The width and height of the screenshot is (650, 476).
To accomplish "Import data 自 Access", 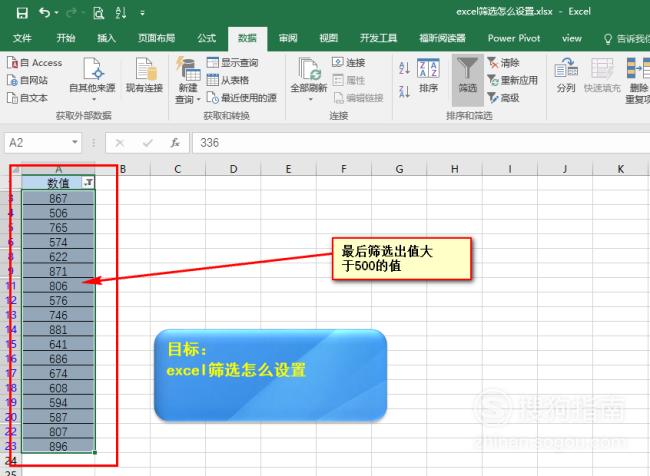I will pyautogui.click(x=35, y=63).
